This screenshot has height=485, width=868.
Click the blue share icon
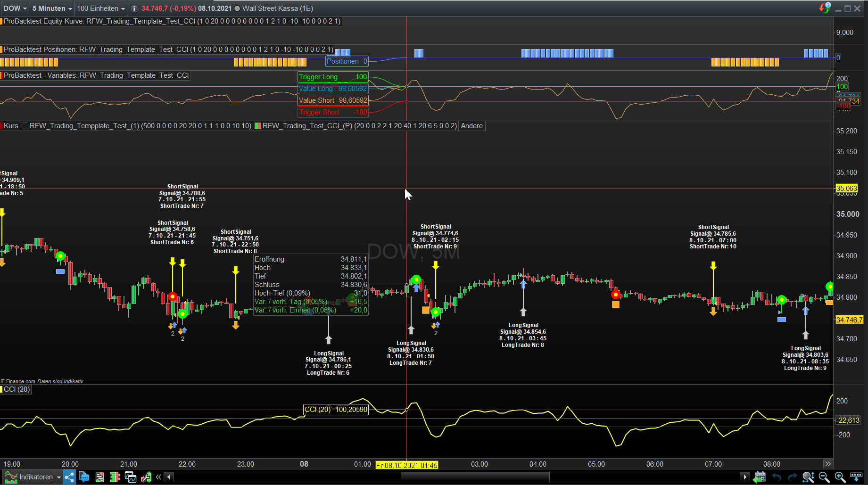[69, 477]
